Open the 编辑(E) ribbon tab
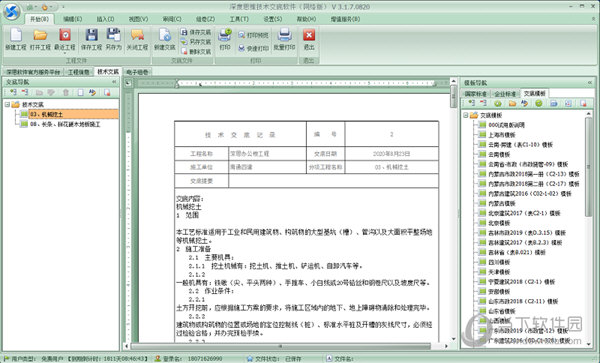Image resolution: width=600 pixels, height=363 pixels. coord(72,19)
